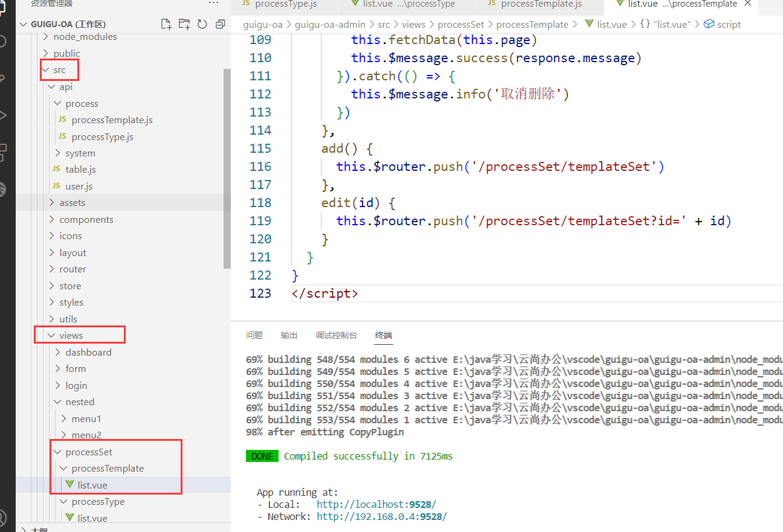Refresh the explorer with the refresh icon

click(x=202, y=24)
